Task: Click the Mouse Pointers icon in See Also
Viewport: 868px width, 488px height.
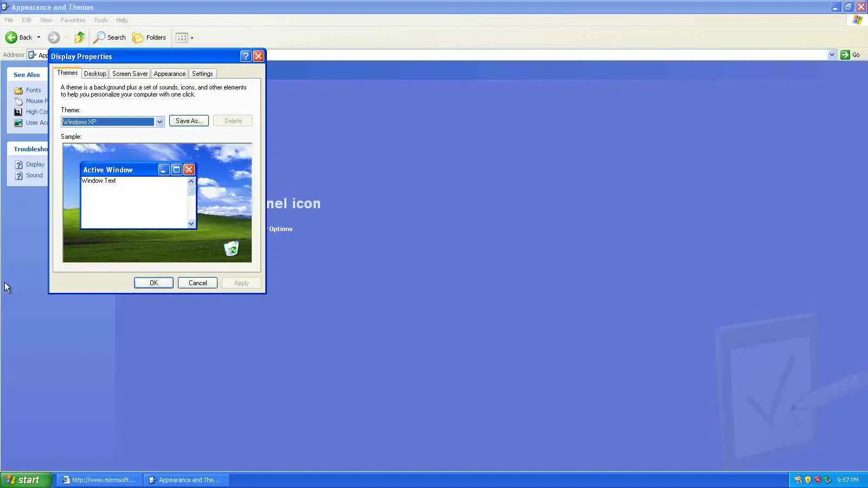Action: tap(18, 101)
